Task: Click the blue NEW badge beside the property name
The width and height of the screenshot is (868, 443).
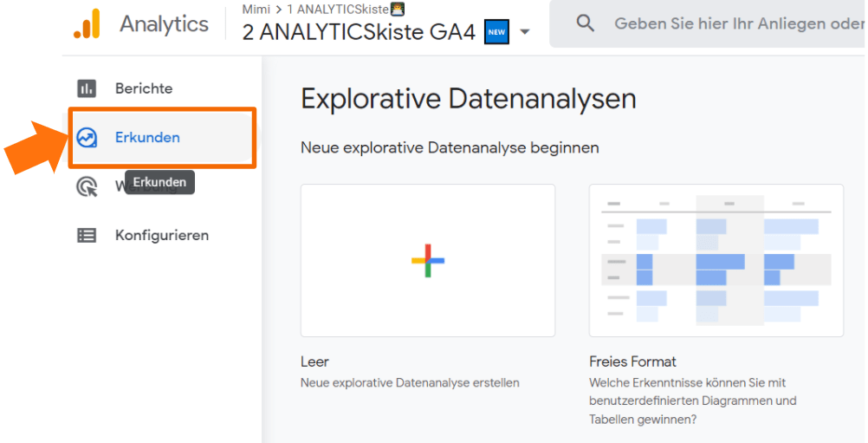Action: (496, 33)
